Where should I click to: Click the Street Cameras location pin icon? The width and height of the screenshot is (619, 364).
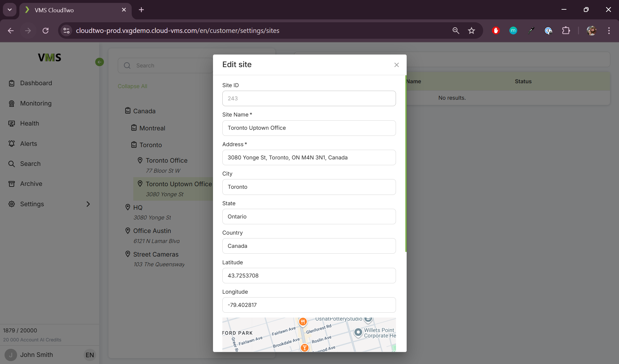(128, 254)
